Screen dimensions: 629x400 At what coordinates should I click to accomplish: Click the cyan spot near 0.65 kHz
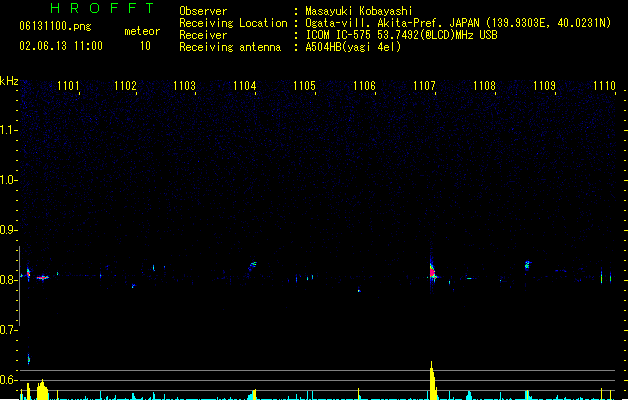(x=28, y=359)
